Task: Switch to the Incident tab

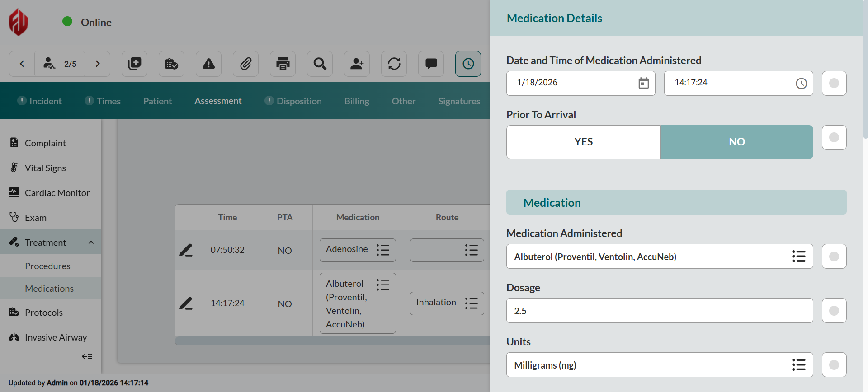Action: pyautogui.click(x=40, y=101)
